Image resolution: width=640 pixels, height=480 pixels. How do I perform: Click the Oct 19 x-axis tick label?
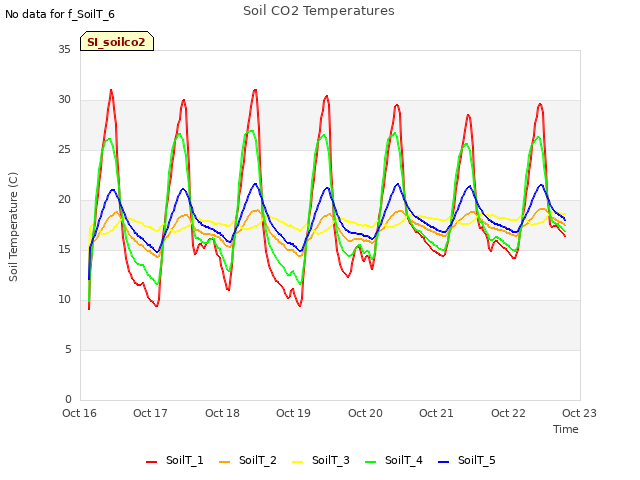pos(293,413)
